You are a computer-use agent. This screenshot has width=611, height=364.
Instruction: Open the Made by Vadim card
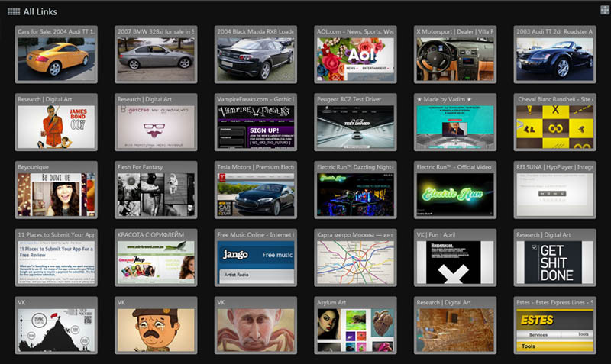pyautogui.click(x=455, y=122)
